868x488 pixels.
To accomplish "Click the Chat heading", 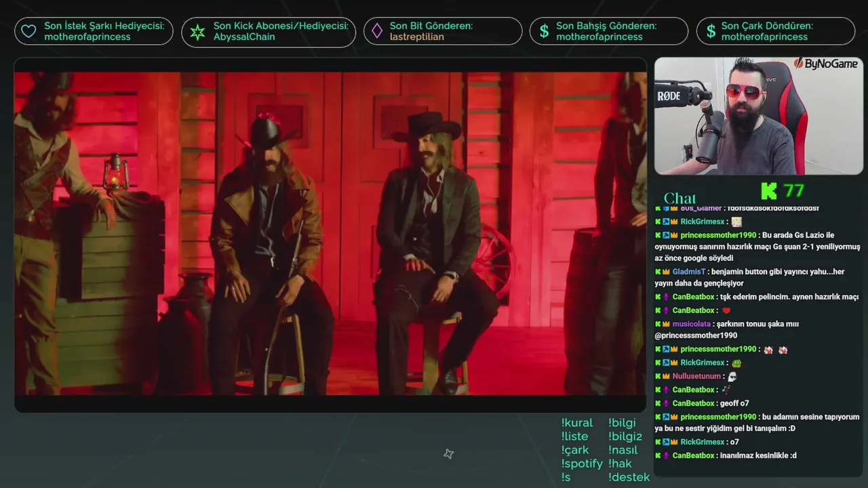I will [x=680, y=198].
